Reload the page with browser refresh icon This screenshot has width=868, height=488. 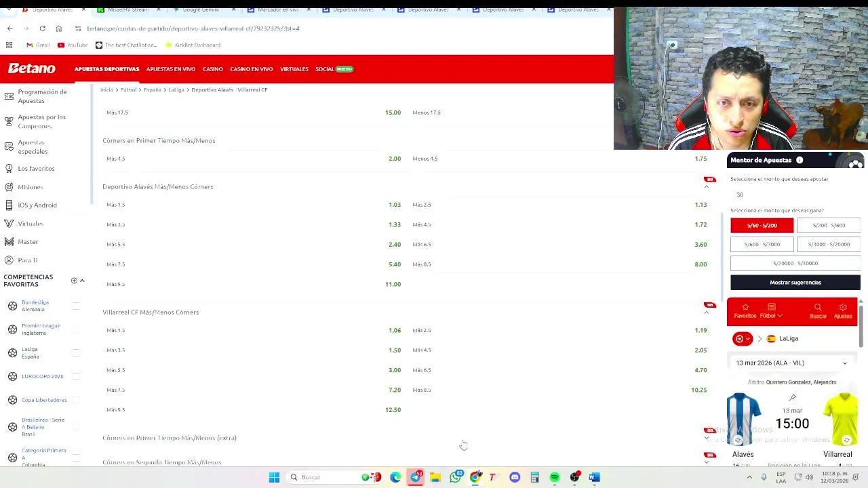click(42, 28)
